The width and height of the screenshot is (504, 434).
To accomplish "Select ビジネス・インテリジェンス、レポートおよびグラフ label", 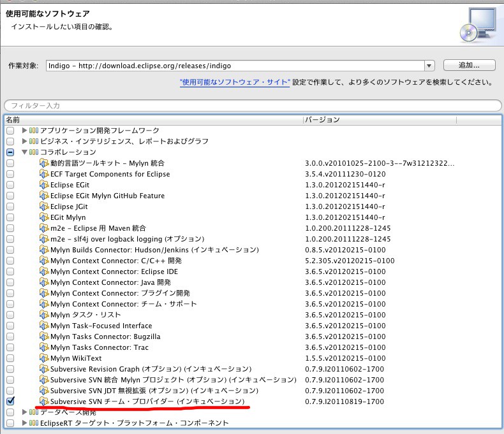I will click(x=124, y=141).
